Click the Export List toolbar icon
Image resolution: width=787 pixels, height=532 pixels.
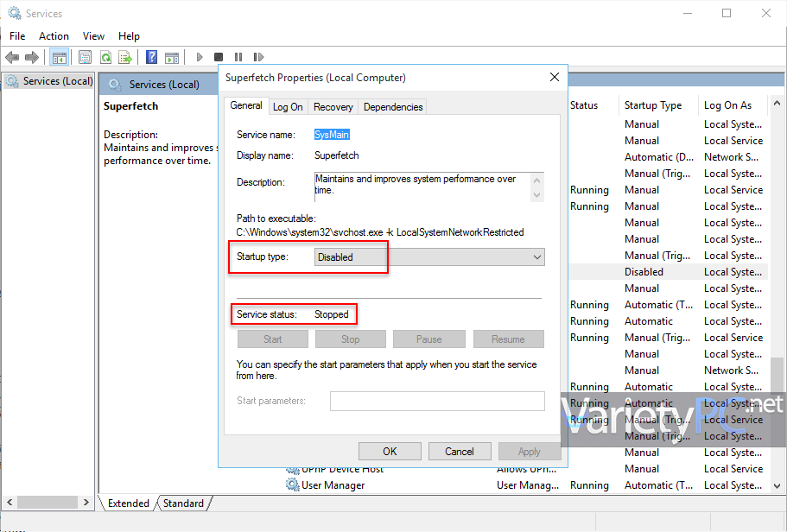coord(126,57)
